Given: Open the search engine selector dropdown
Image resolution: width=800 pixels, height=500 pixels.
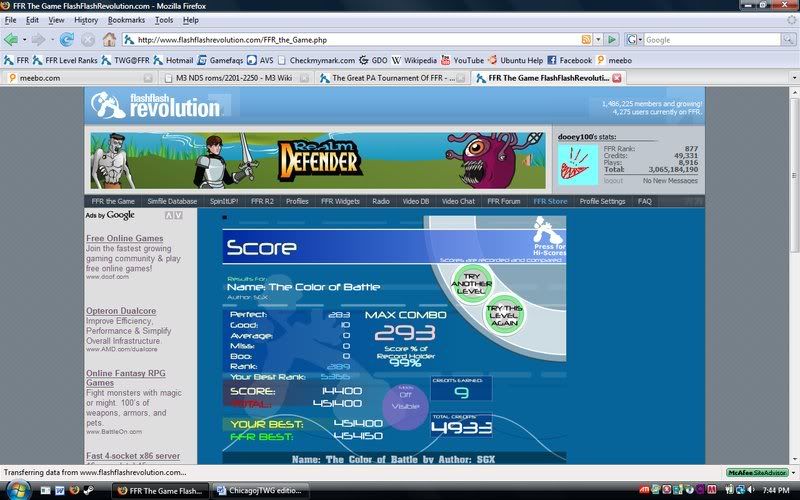Looking at the screenshot, I should click(634, 40).
